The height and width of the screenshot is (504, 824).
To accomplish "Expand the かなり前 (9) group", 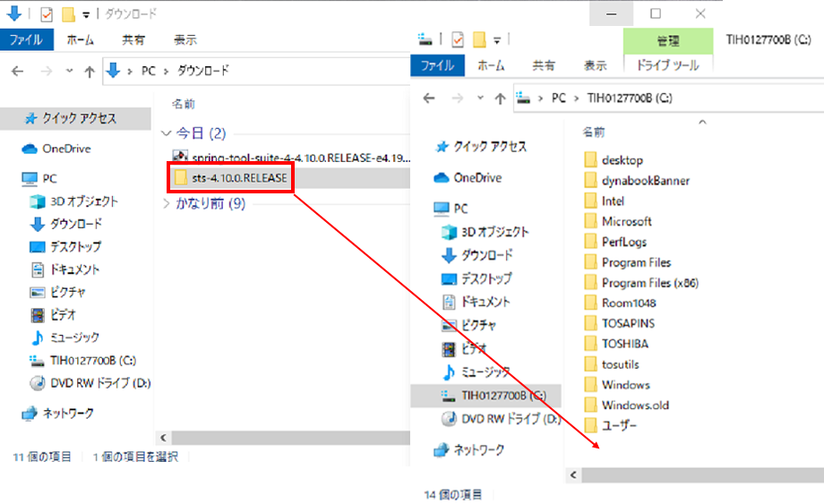I will [x=166, y=204].
